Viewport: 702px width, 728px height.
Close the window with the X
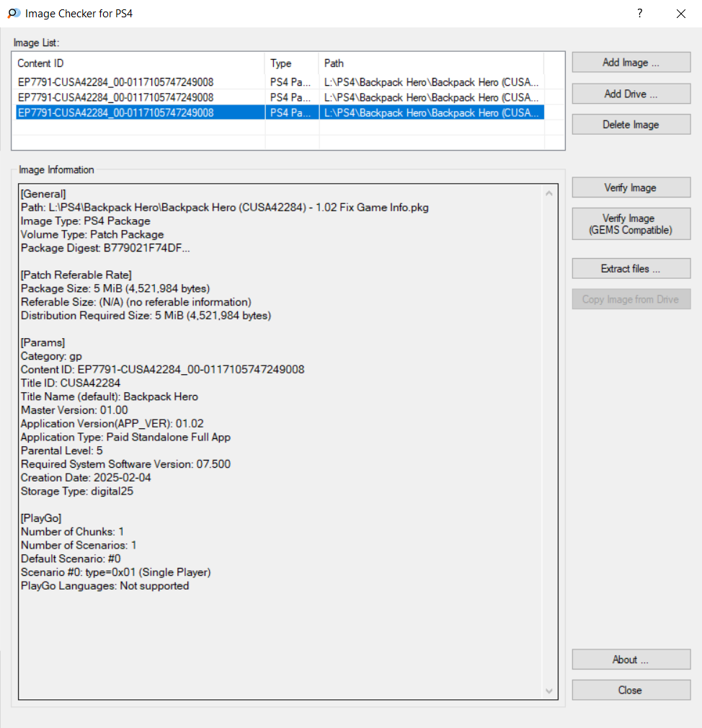tap(680, 14)
